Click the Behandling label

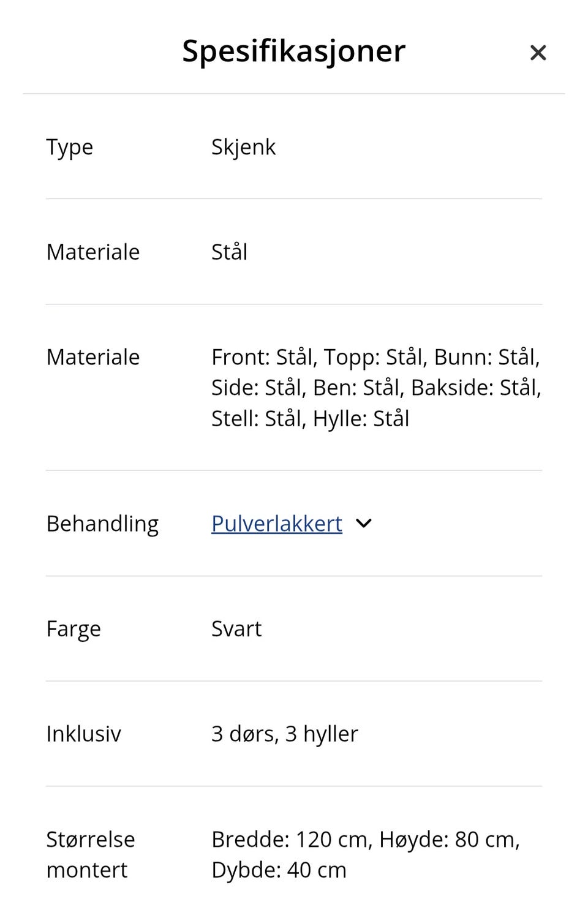(x=102, y=524)
